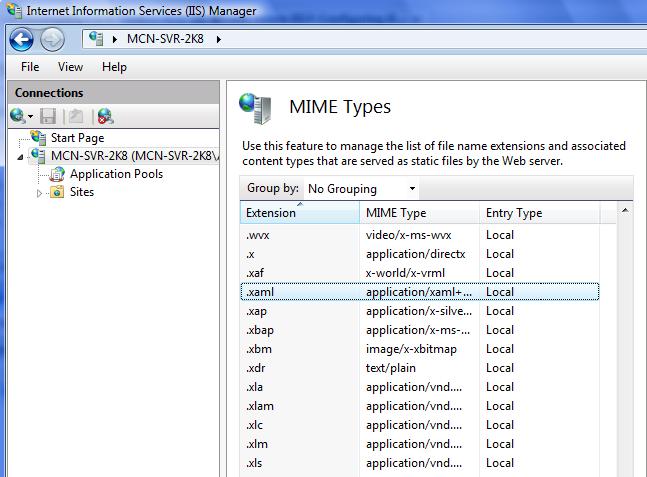The width and height of the screenshot is (647, 477).
Task: Select the .xls extension row
Action: (x=420, y=463)
